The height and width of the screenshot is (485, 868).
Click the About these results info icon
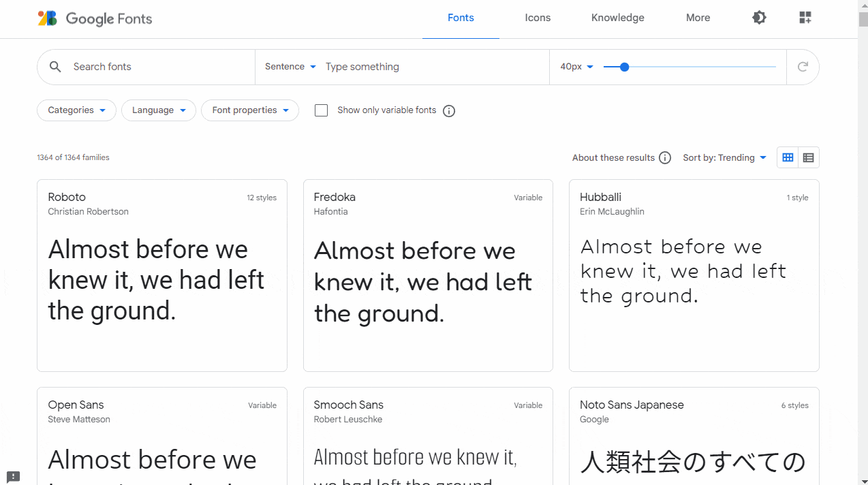pyautogui.click(x=665, y=158)
